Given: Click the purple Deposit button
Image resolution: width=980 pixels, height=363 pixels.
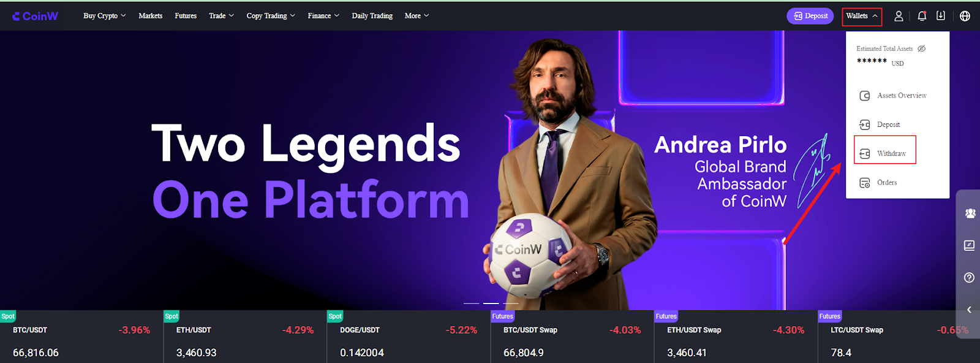Looking at the screenshot, I should pos(810,16).
